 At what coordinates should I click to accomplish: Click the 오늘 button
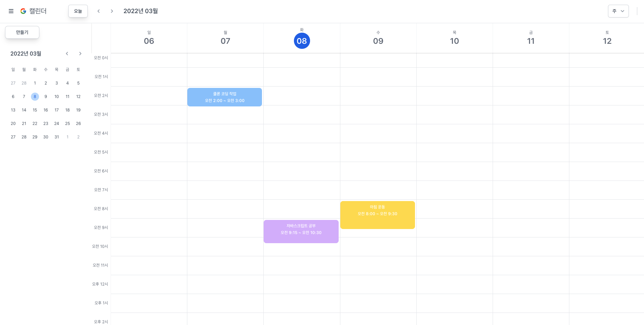(x=78, y=11)
